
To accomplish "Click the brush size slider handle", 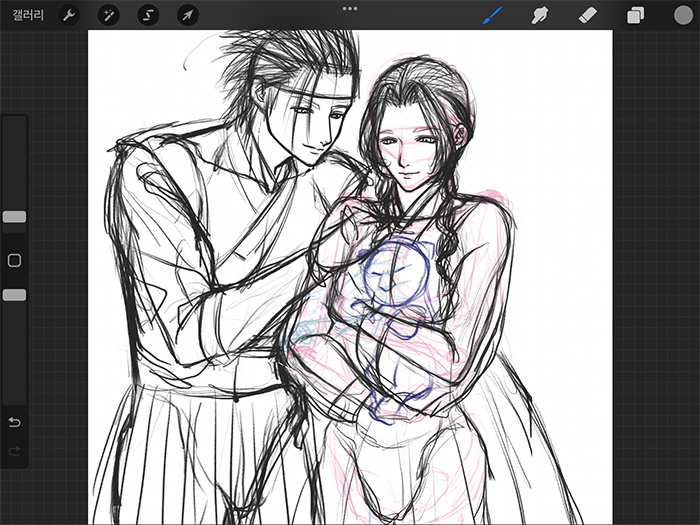I will (14, 217).
